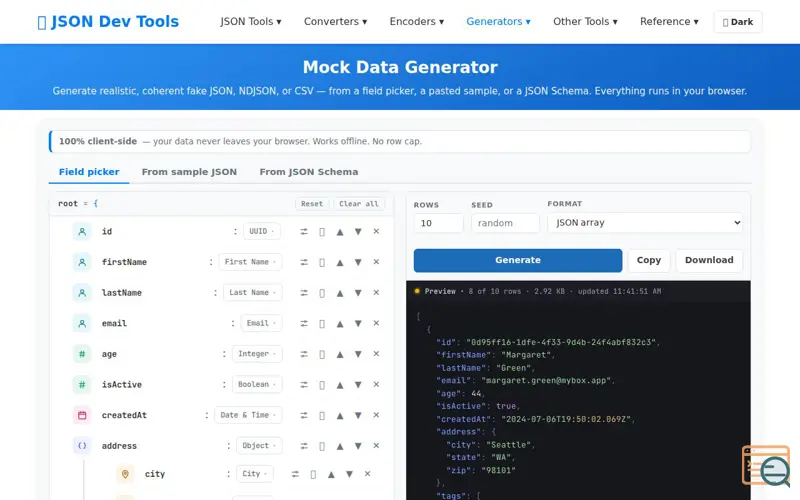Download the generated data
800x500 pixels.
[x=709, y=260]
